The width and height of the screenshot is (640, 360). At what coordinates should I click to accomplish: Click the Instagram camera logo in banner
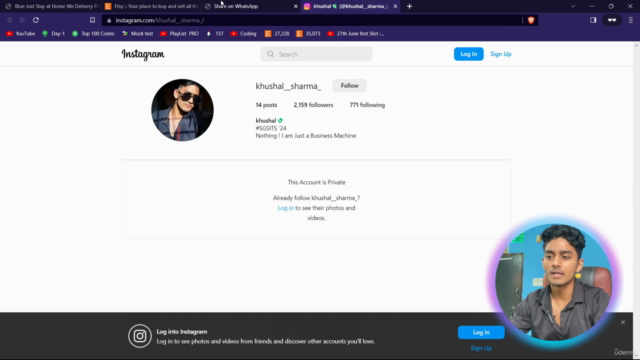140,336
